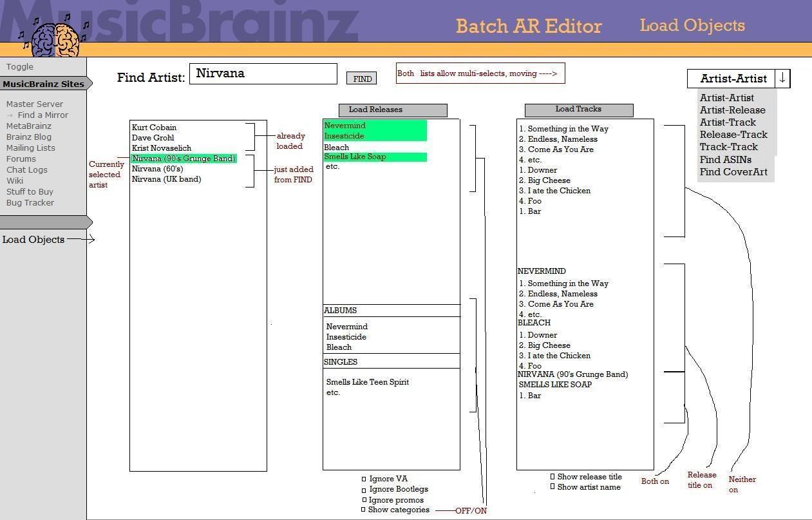Viewport: 812px width, 520px height.
Task: Open the MetaBrainz sidebar link
Action: pos(28,126)
